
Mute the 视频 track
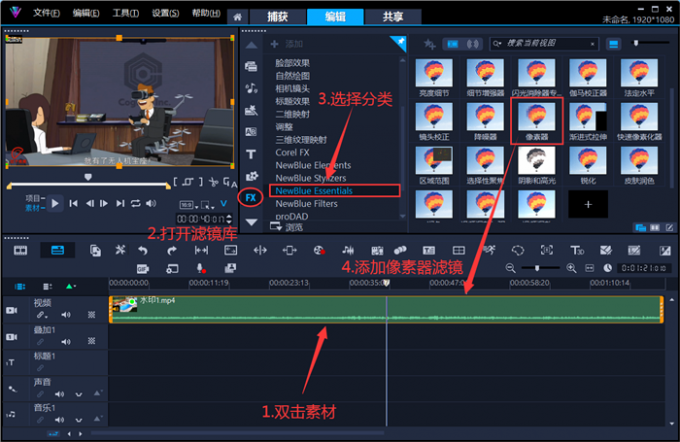pyautogui.click(x=66, y=315)
